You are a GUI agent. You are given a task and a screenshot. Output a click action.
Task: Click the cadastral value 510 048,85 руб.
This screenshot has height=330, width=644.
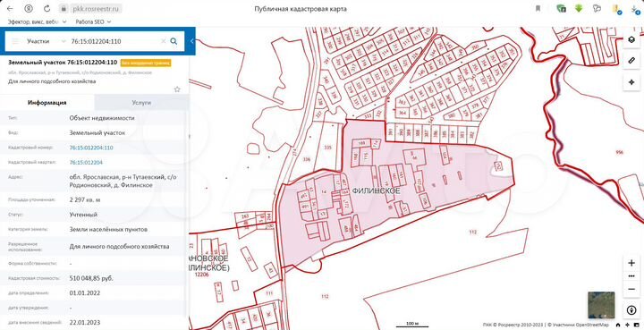coord(91,278)
